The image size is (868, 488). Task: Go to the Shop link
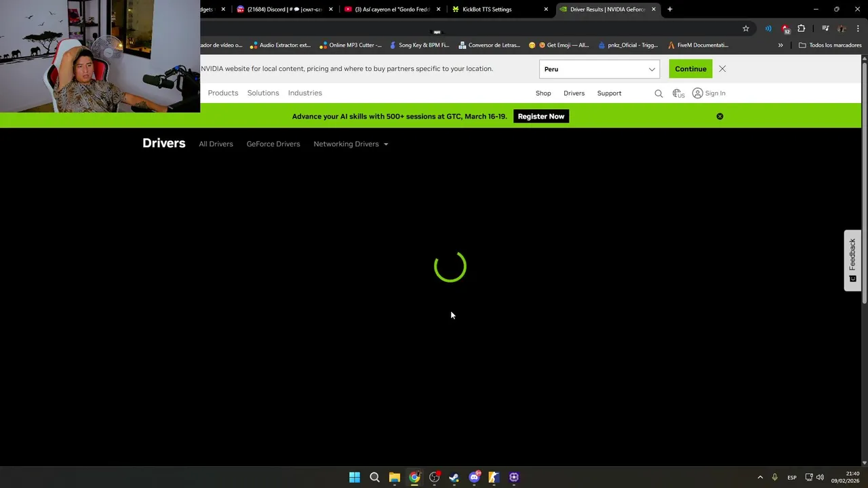(x=543, y=94)
